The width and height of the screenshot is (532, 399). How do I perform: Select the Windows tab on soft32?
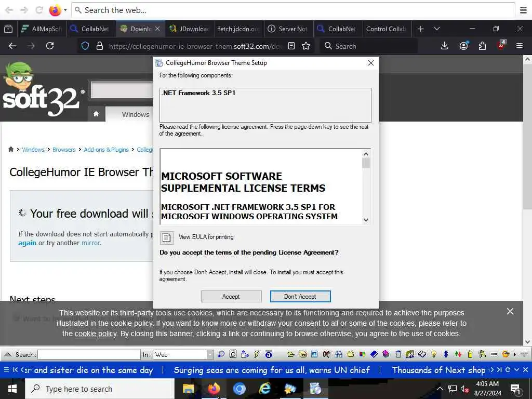136,115
